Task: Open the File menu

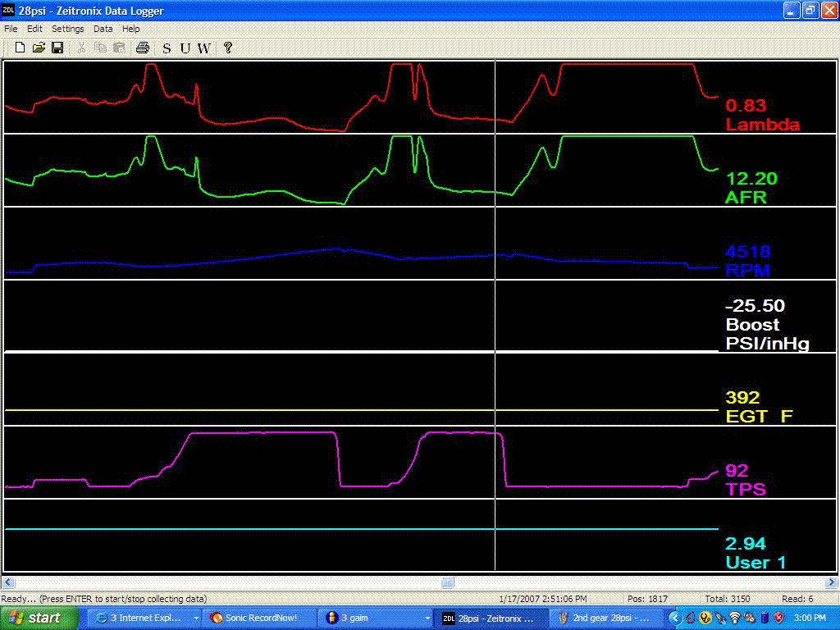Action: pyautogui.click(x=11, y=29)
